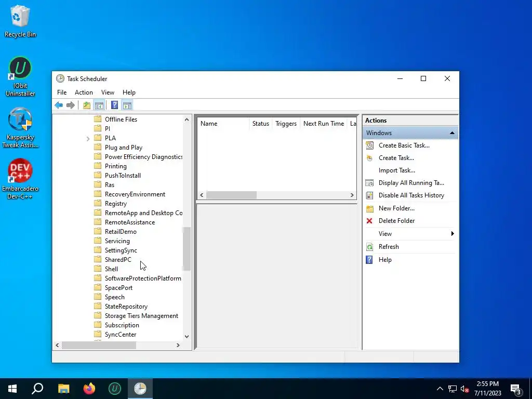Select the RecoveryEnvironment folder

[x=135, y=194]
